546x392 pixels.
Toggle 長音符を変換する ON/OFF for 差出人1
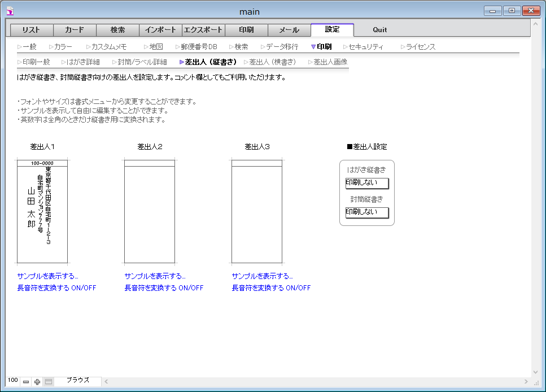click(x=56, y=288)
